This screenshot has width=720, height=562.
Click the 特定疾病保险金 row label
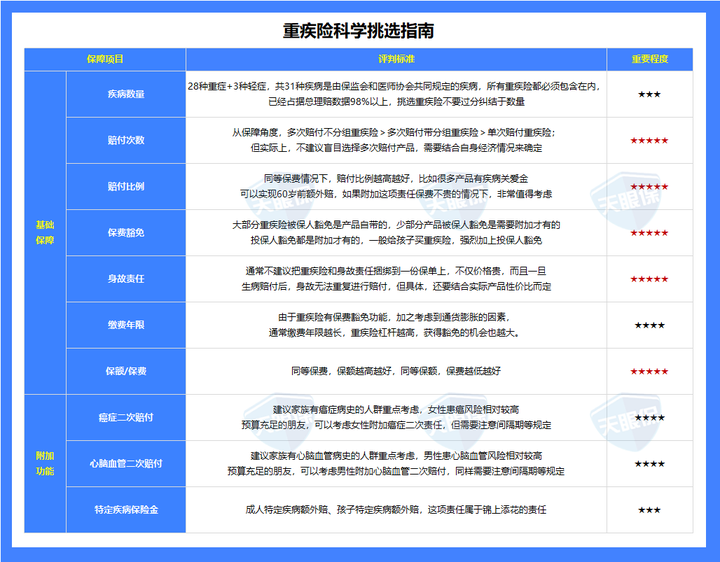point(125,509)
